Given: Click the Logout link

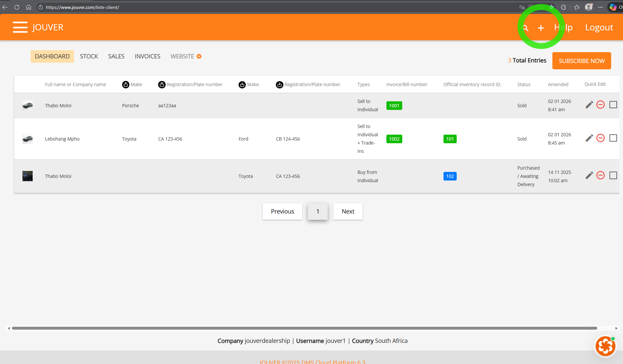Looking at the screenshot, I should tap(599, 27).
